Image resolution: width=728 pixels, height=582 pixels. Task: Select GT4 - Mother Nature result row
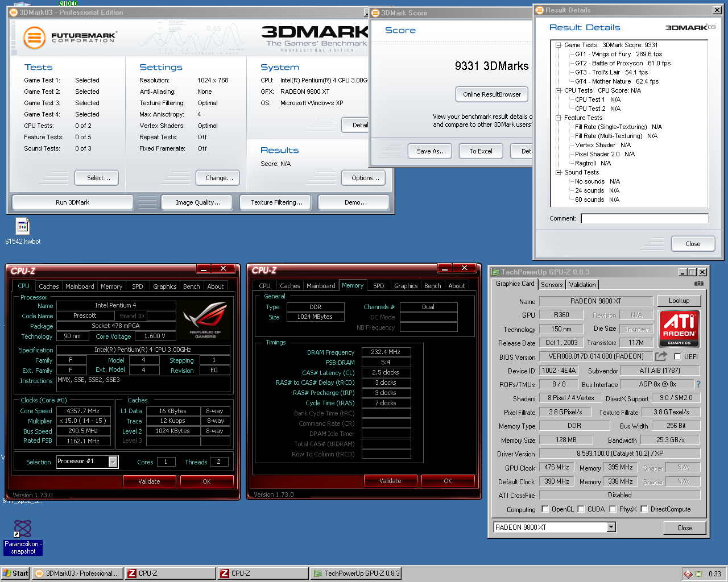(617, 81)
